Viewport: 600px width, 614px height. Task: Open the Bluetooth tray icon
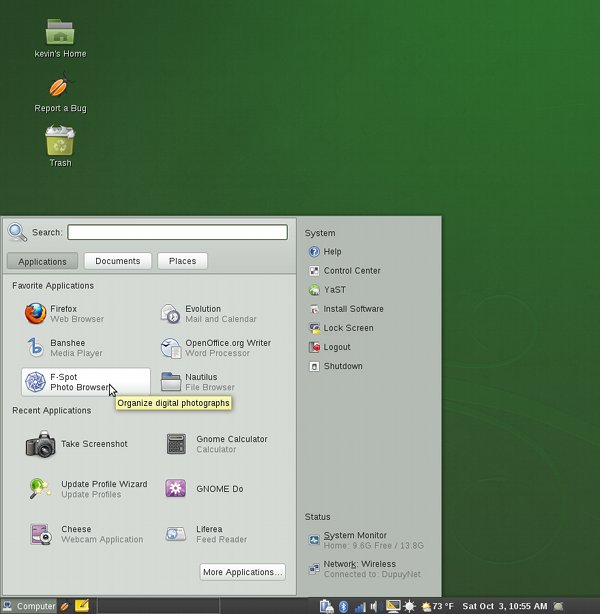click(x=343, y=606)
